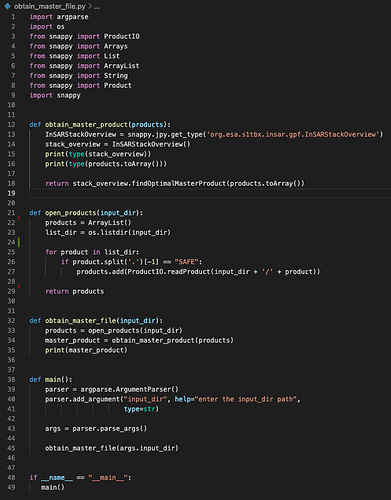Click 'ProductIO.readProduct' on line 27
Image resolution: width=391 pixels, height=500 pixels.
tap(169, 272)
